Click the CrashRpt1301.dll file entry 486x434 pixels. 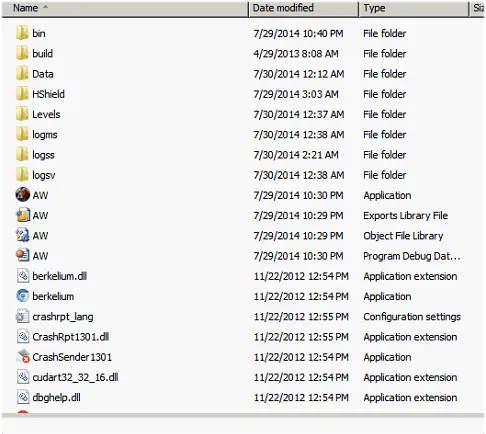coord(71,337)
